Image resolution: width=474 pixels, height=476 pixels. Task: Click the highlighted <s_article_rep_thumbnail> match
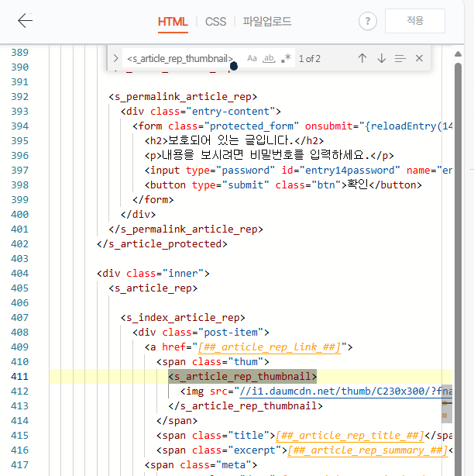(242, 377)
